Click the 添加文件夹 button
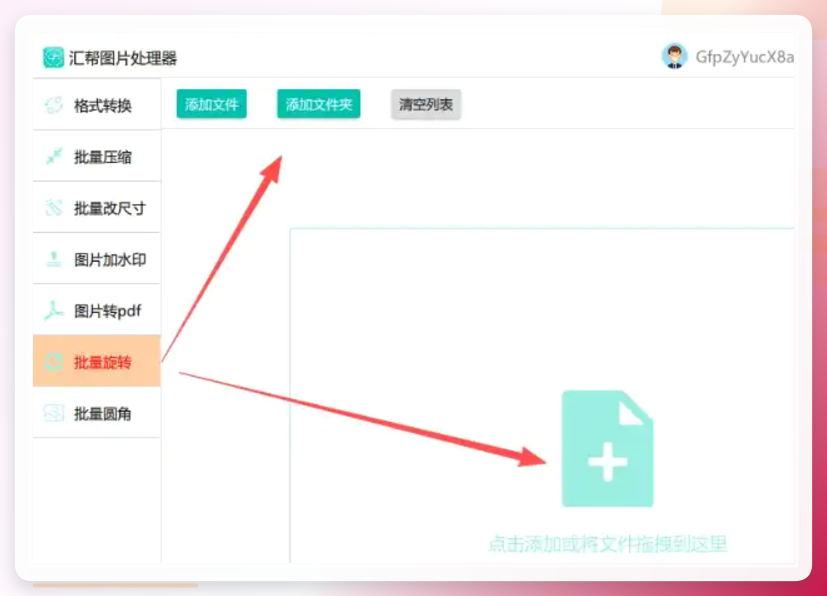The image size is (827, 596). tap(319, 104)
